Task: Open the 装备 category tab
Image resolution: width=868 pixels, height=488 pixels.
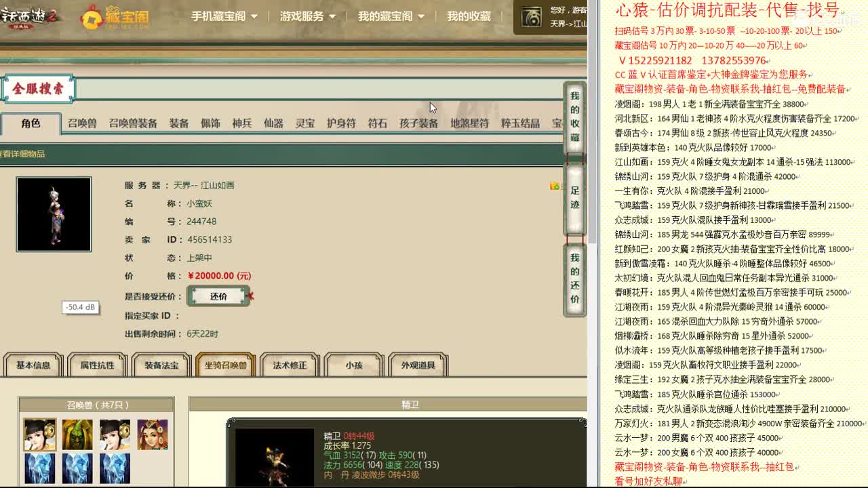Action: click(179, 123)
